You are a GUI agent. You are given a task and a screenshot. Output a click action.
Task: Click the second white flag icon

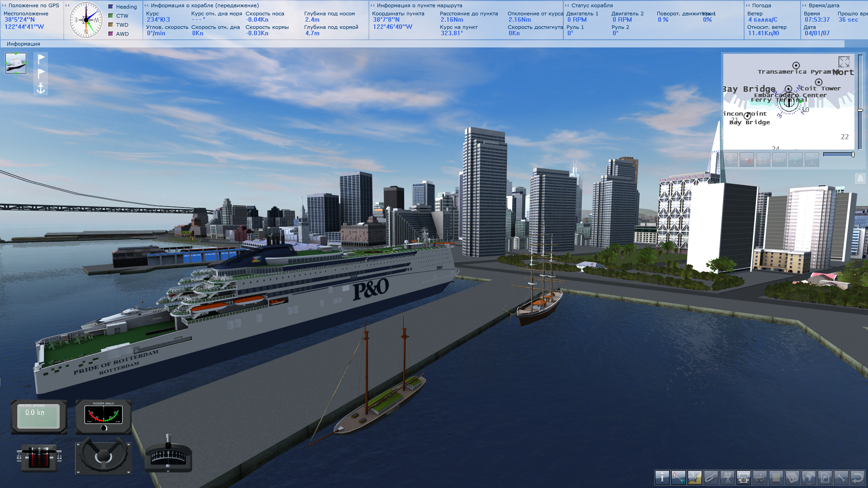(x=41, y=73)
